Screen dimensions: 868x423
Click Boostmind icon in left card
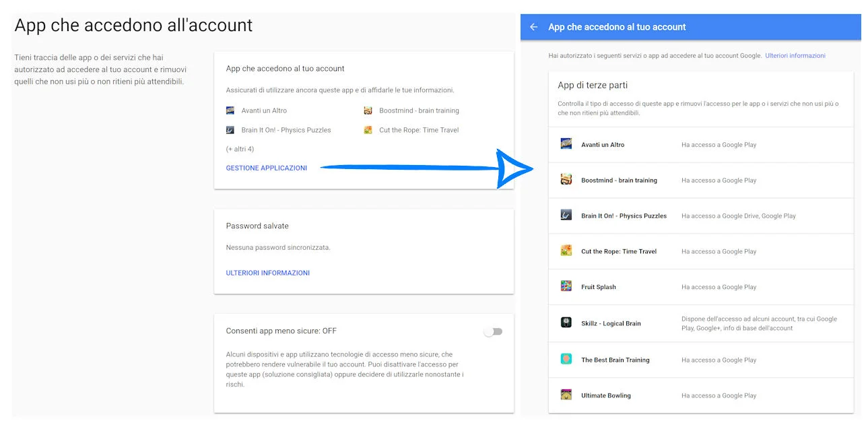[x=368, y=110]
